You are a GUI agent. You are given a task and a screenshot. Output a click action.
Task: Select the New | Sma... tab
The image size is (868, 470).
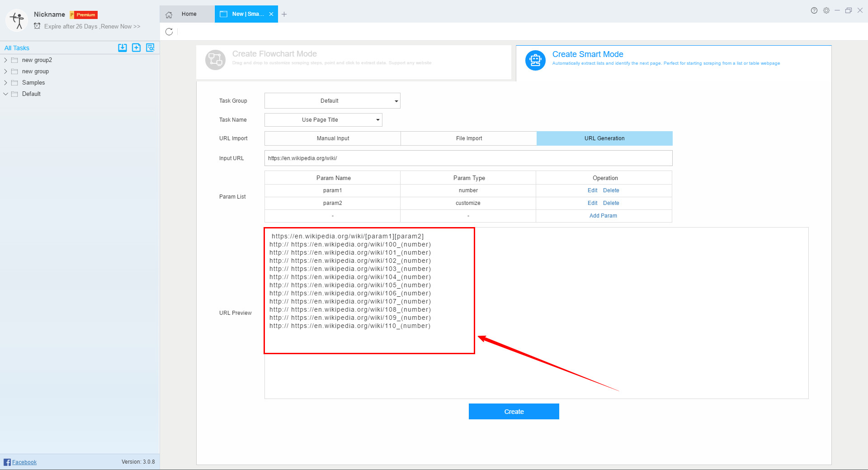(x=246, y=14)
